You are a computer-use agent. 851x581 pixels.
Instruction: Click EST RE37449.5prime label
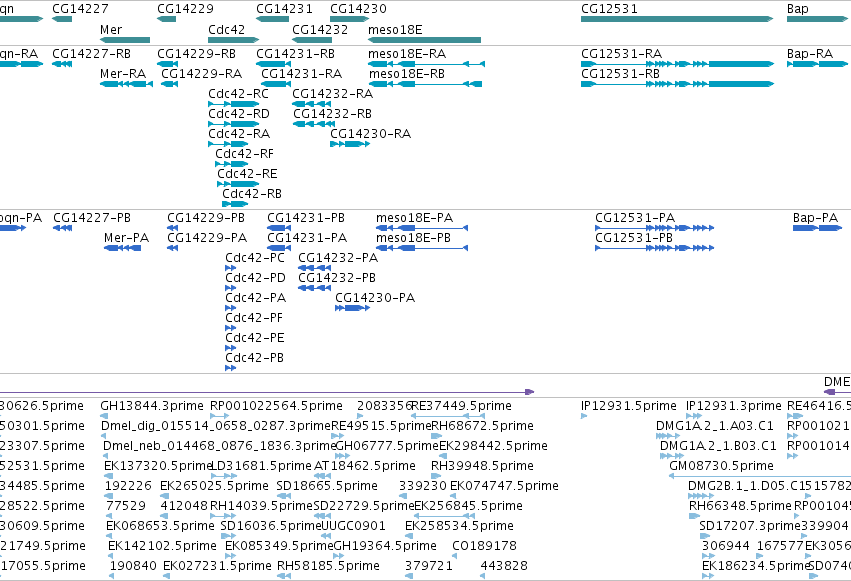(461, 406)
